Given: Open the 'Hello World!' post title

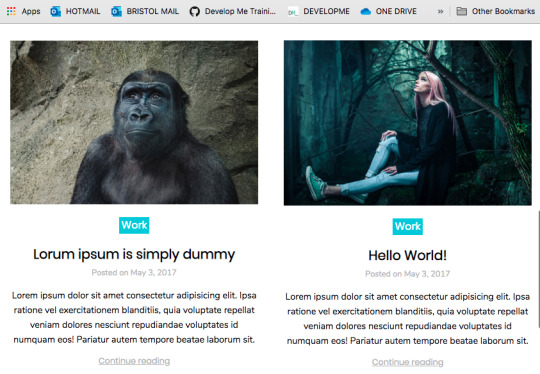Looking at the screenshot, I should click(x=407, y=256).
